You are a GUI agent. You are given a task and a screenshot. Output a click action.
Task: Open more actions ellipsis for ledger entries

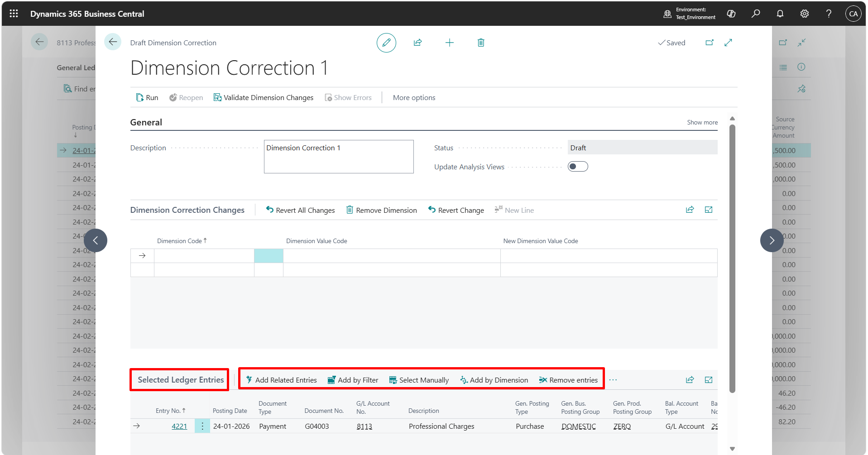point(613,380)
